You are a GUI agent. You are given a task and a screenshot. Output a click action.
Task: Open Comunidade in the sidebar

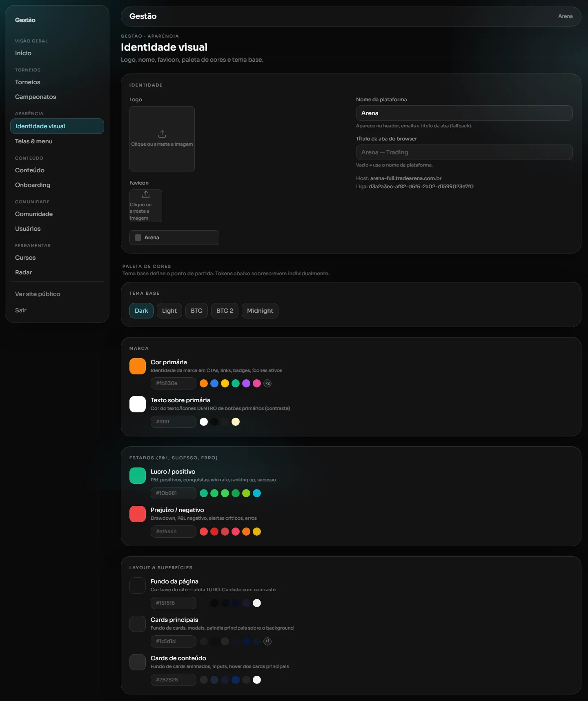pos(57,214)
